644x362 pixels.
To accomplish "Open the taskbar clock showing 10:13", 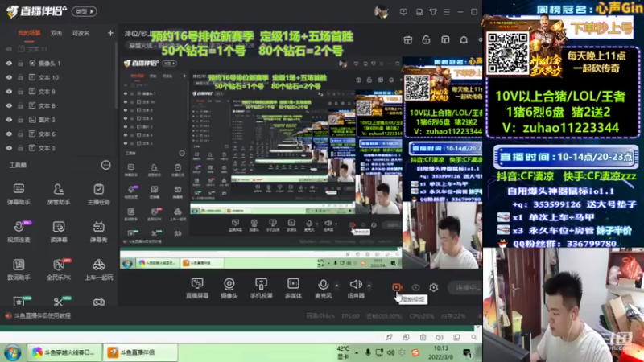I will [x=440, y=352].
